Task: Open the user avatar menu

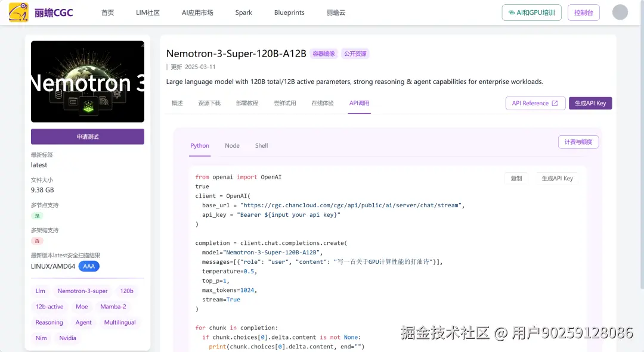Action: [620, 13]
